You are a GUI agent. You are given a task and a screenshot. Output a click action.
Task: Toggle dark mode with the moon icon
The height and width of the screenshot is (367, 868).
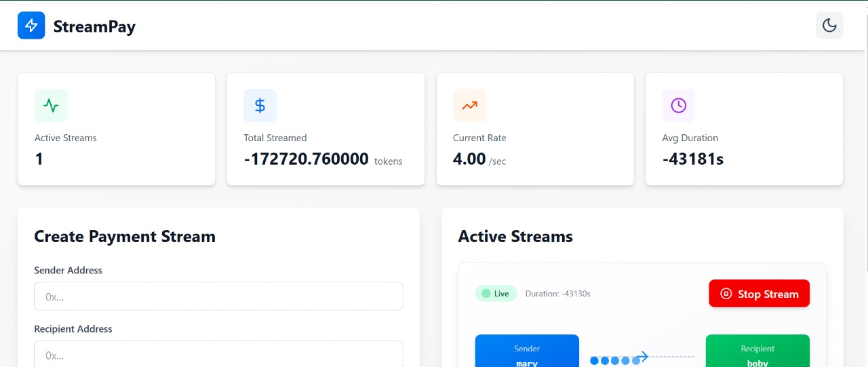[829, 26]
